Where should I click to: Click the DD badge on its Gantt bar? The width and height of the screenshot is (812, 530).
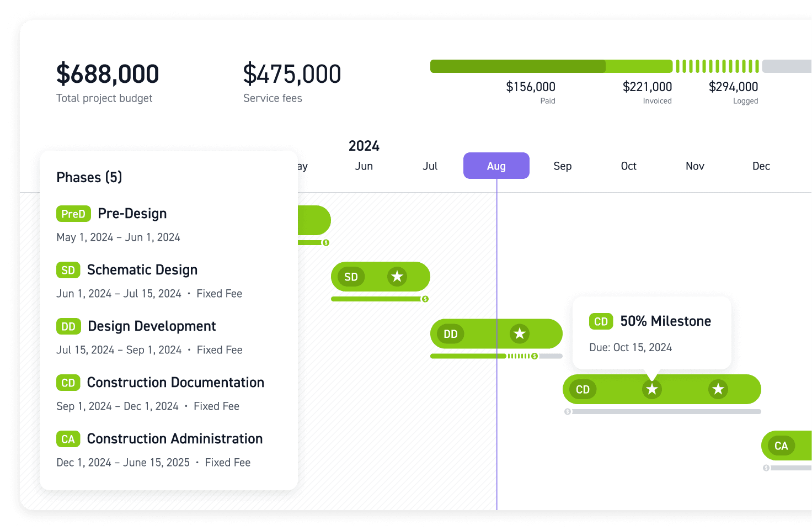tap(450, 333)
